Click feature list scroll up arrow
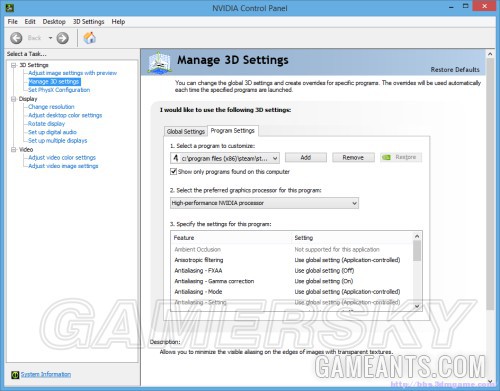This screenshot has height=391, width=500. pyautogui.click(x=417, y=236)
